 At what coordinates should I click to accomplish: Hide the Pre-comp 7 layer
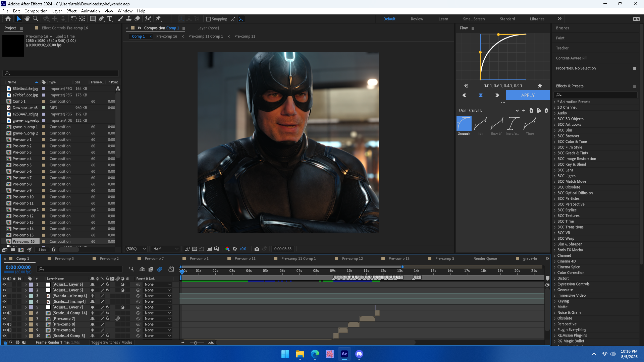[4, 319]
